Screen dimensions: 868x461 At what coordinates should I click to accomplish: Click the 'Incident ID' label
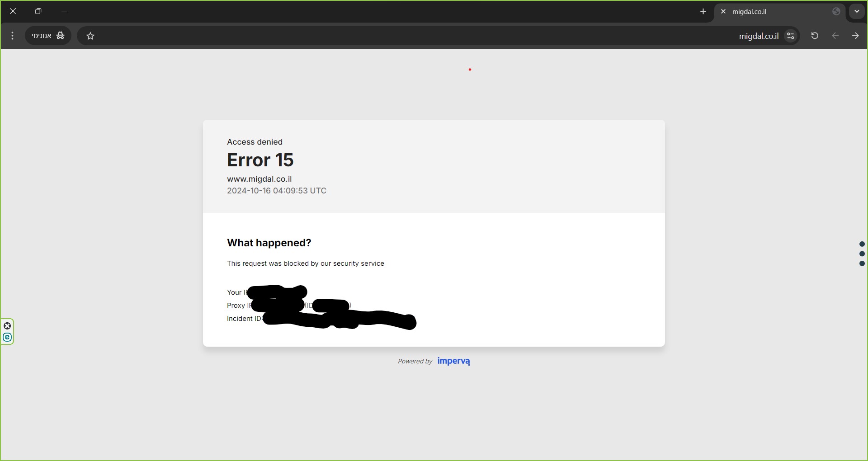pyautogui.click(x=245, y=319)
